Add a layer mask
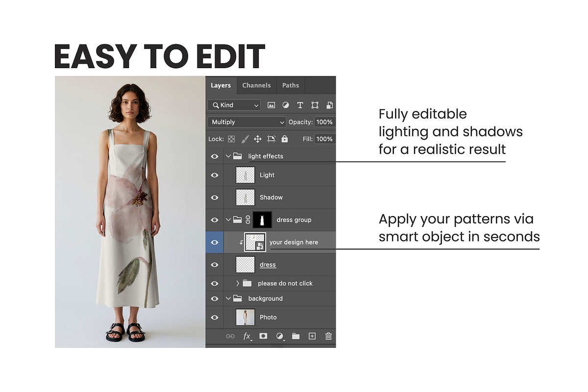588x392 pixels. pos(264,336)
